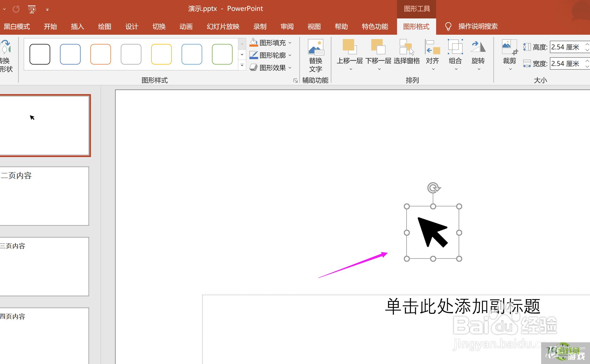Select the 三页内容 slide thumbnail
The height and width of the screenshot is (364, 590).
tap(44, 267)
